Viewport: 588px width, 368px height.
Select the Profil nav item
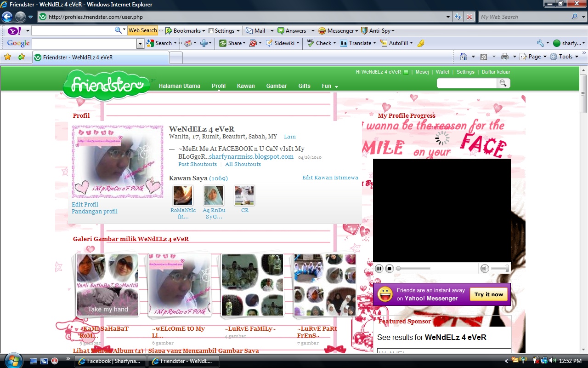pos(219,86)
